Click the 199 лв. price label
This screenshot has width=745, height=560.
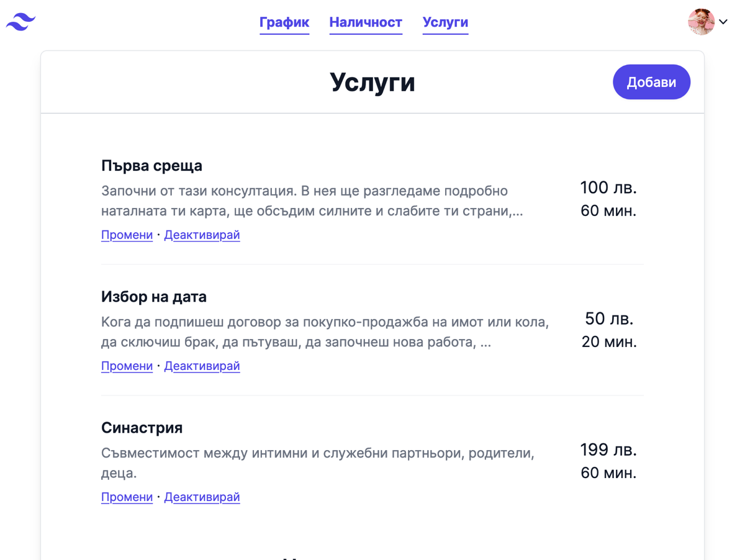(608, 449)
